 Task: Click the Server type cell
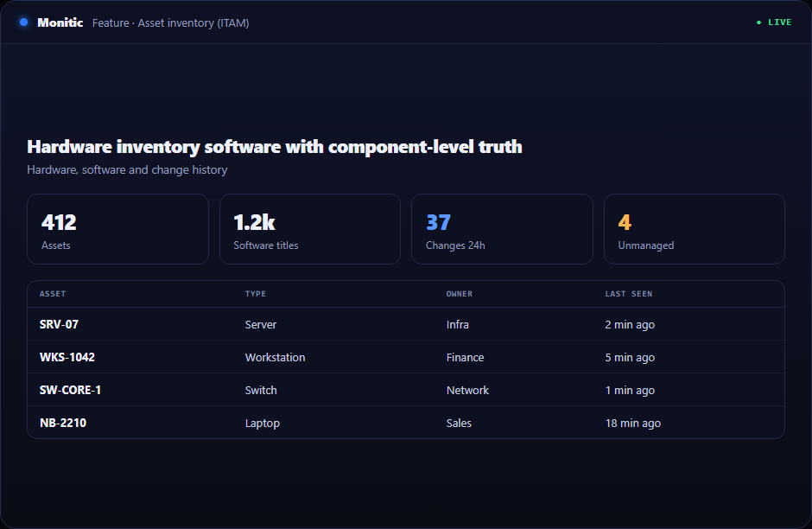coord(261,324)
